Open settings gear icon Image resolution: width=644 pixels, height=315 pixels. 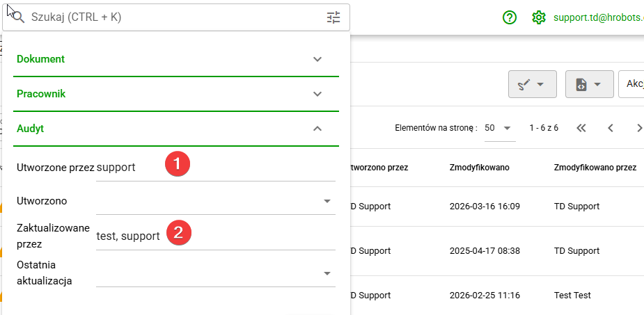(538, 17)
